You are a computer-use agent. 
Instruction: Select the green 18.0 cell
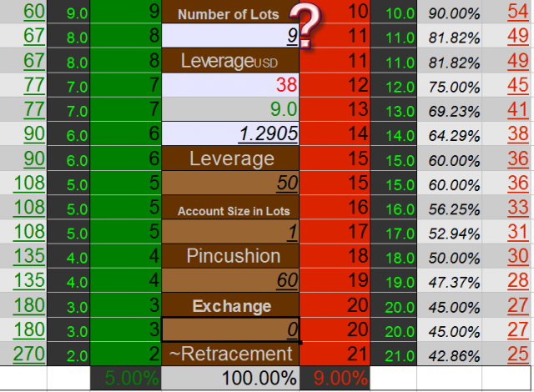coord(393,256)
